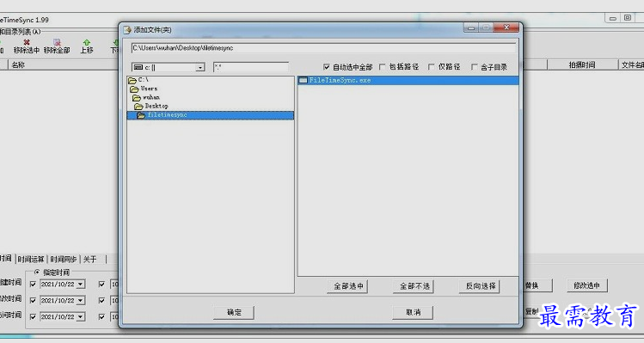
Task: Cancel with the 取消 button
Action: coord(413,313)
